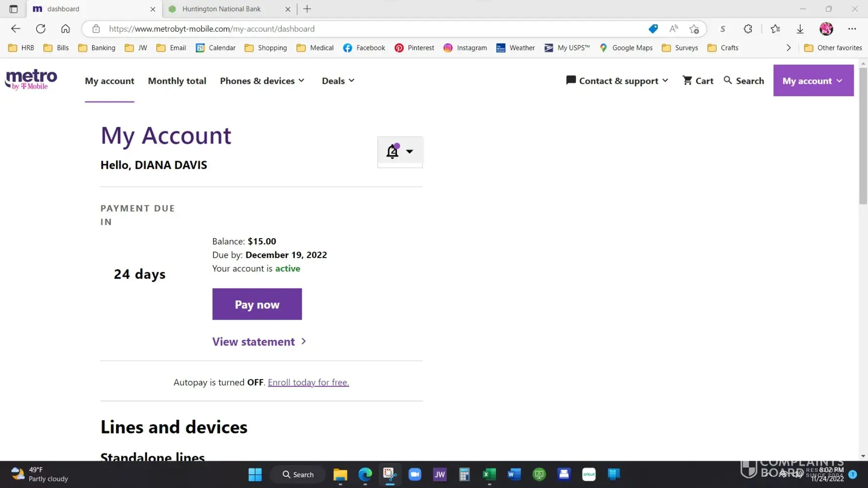Open the Pinterest bookmark
This screenshot has height=488, width=868.
point(414,48)
